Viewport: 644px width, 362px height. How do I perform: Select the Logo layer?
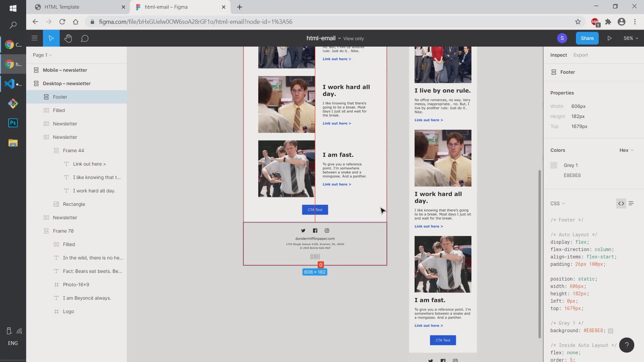[x=76, y=311]
